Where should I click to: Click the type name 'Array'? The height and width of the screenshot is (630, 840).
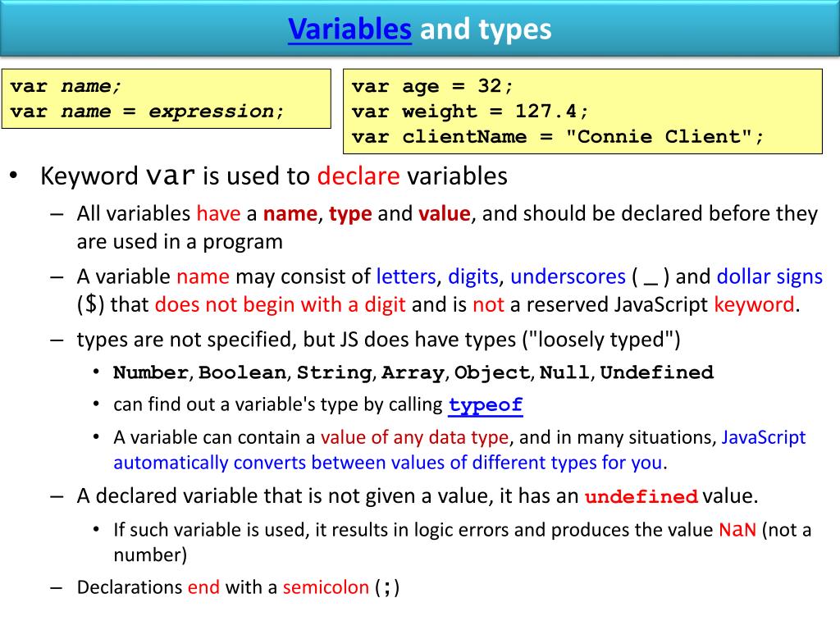pyautogui.click(x=413, y=373)
